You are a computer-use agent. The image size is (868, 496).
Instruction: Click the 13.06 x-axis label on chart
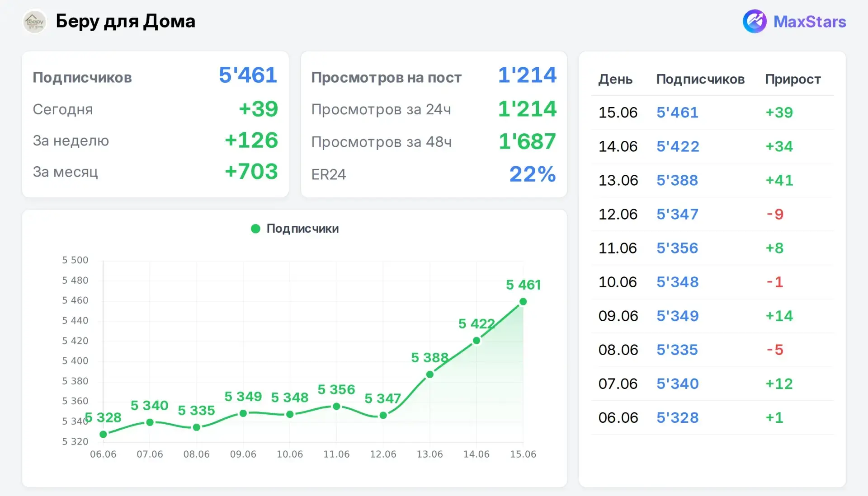[429, 454]
